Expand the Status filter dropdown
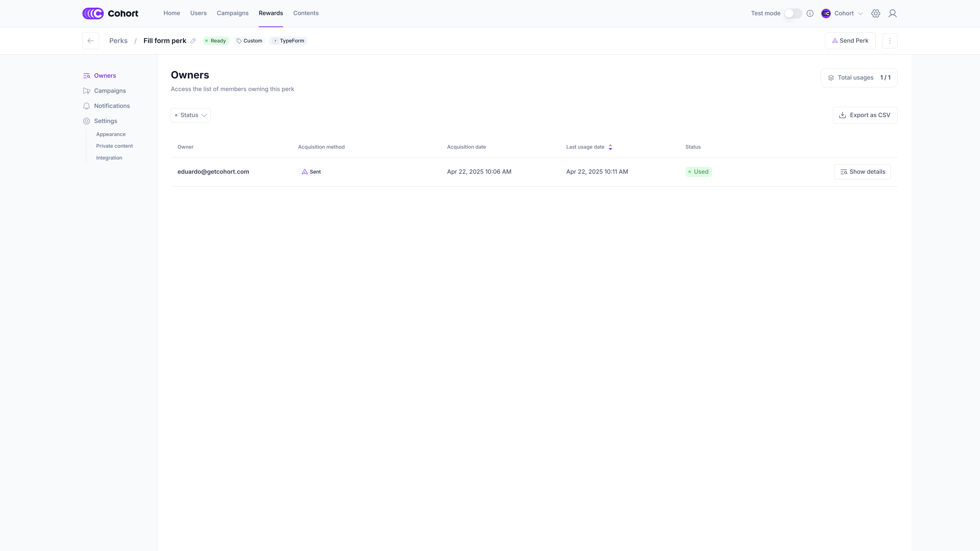 click(x=191, y=115)
